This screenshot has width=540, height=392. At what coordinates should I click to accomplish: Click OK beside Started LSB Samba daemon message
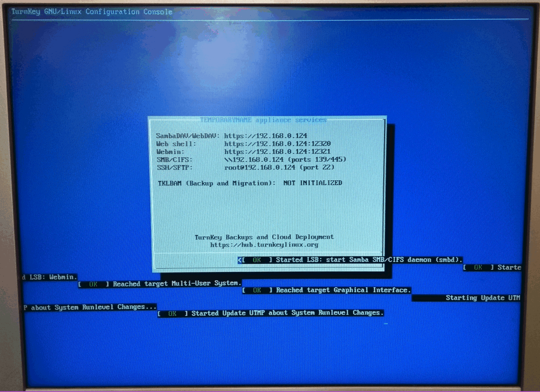click(x=257, y=260)
